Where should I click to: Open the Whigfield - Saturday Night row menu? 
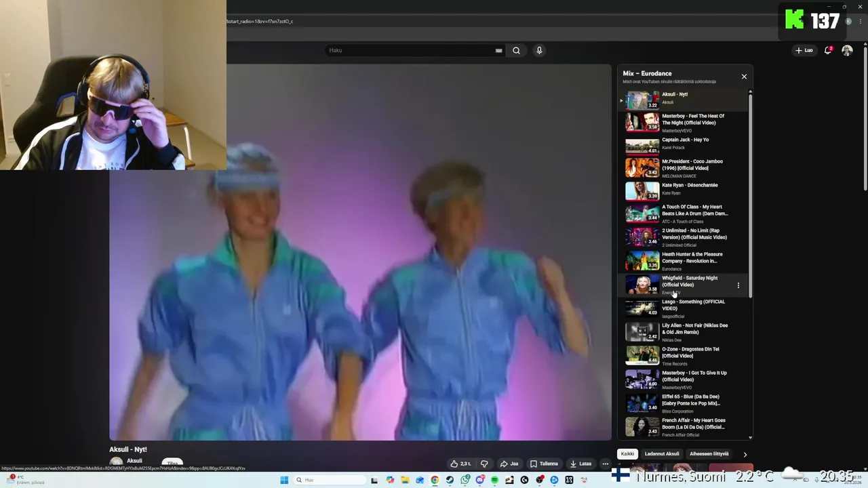tap(738, 285)
